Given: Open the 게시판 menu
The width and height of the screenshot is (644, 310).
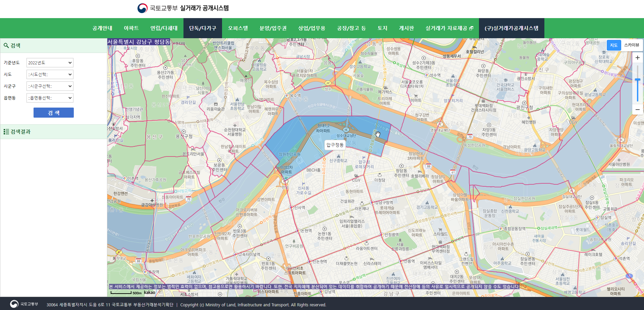Looking at the screenshot, I should [406, 28].
